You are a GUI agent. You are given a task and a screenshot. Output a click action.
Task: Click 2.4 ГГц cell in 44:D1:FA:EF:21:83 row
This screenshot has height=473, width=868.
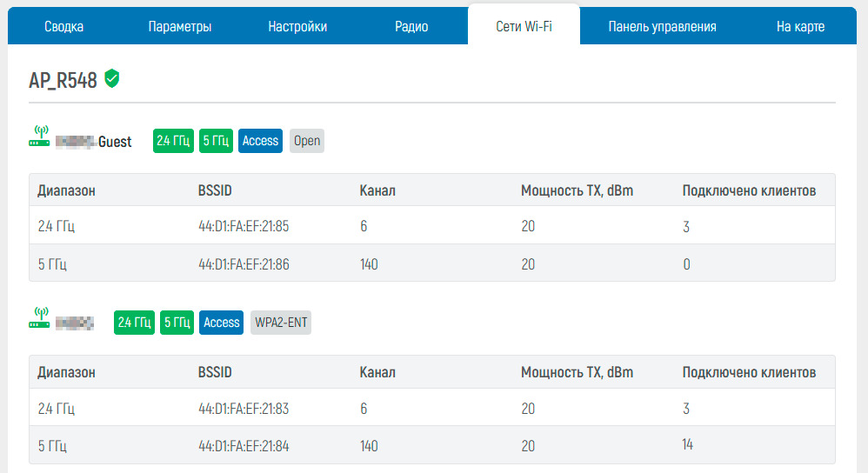[x=56, y=409]
